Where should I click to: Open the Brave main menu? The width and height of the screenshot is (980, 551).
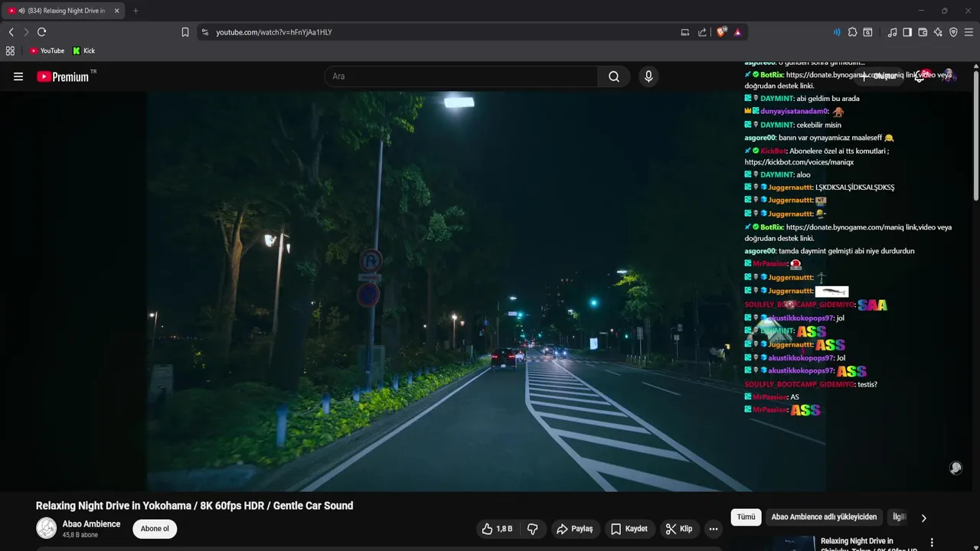(969, 32)
